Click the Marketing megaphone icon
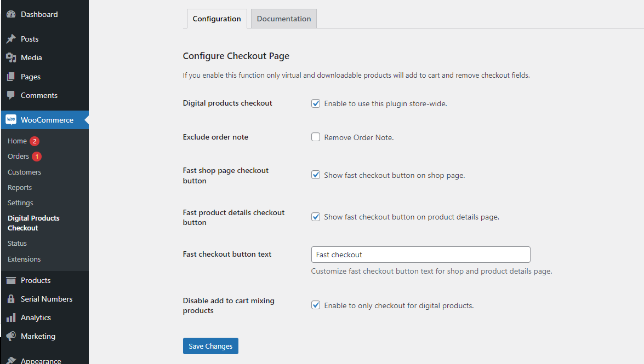Viewport: 644px width, 364px height. pyautogui.click(x=12, y=336)
